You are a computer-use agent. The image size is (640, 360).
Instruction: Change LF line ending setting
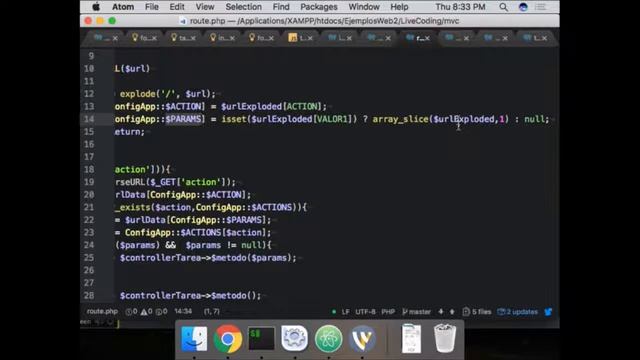click(x=345, y=312)
